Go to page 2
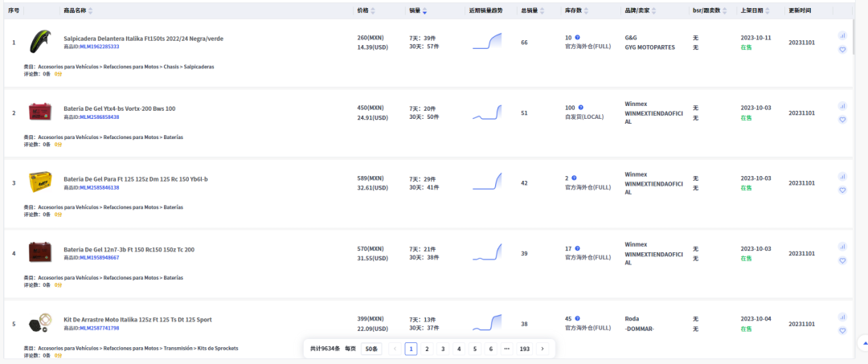The image size is (868, 364). 427,349
